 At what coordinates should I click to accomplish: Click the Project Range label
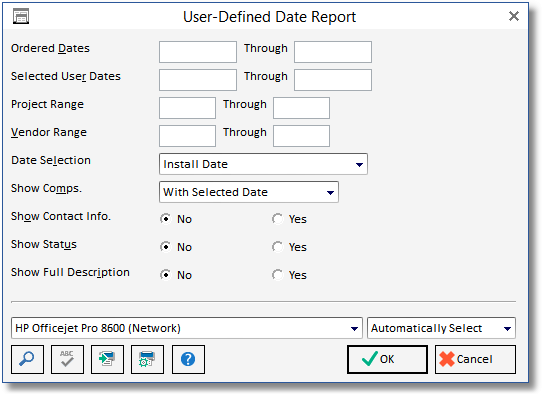[47, 105]
